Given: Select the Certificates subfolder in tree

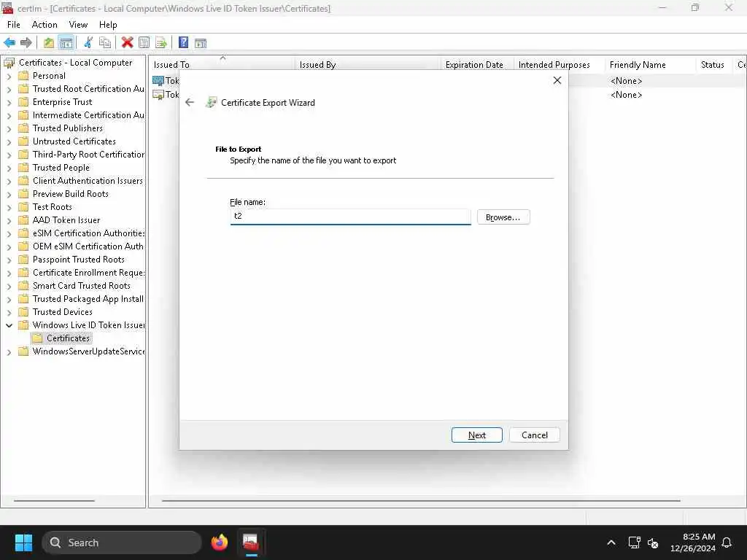Looking at the screenshot, I should 68,338.
